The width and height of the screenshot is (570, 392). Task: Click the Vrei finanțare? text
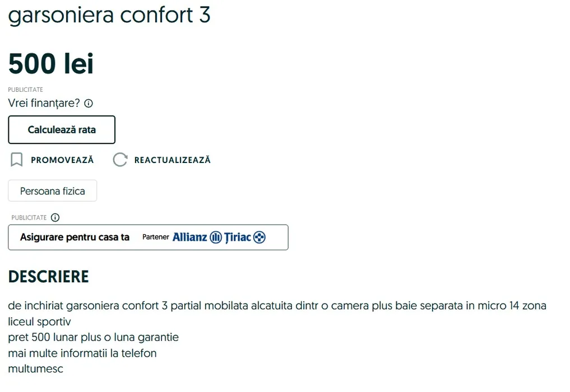pyautogui.click(x=44, y=104)
